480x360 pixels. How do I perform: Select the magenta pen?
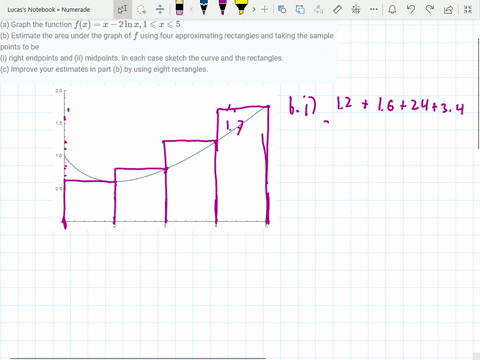point(222,8)
